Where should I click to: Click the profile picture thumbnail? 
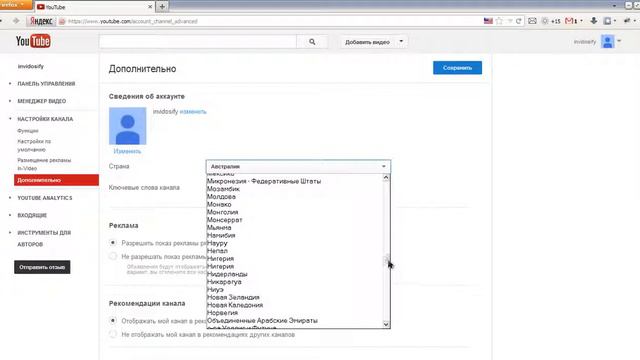[x=127, y=126]
